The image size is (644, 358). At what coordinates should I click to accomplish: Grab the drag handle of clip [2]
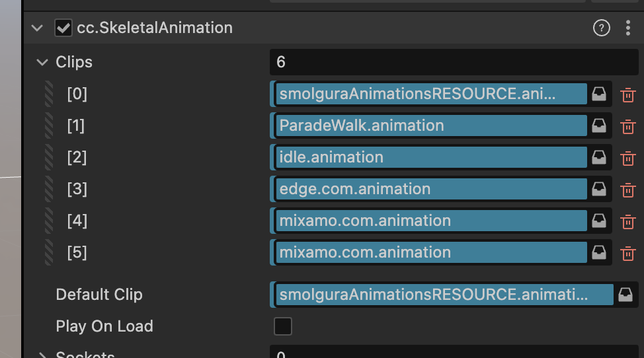[x=49, y=157]
